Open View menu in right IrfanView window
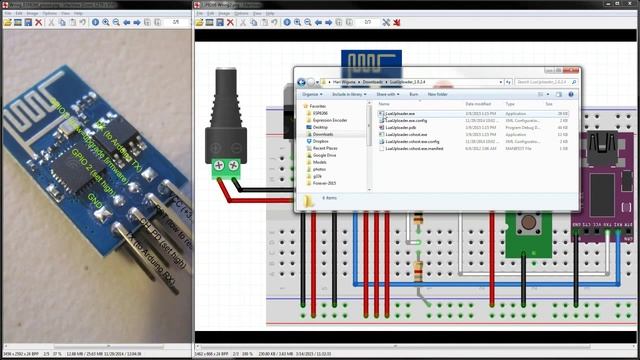Image resolution: width=640 pixels, height=360 pixels. tap(257, 13)
